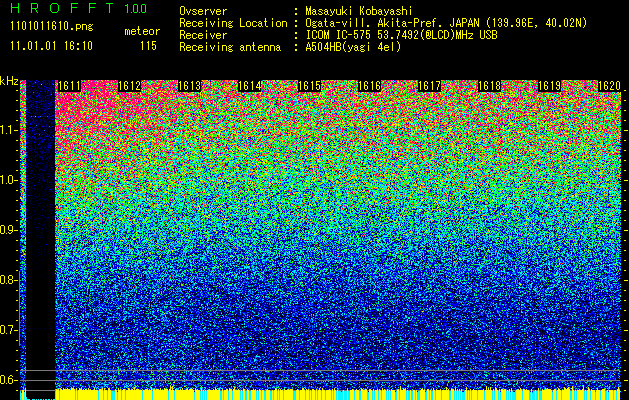Screen dimensions: 629x400
Task: Click the Receiver field label
Action: coord(203,35)
